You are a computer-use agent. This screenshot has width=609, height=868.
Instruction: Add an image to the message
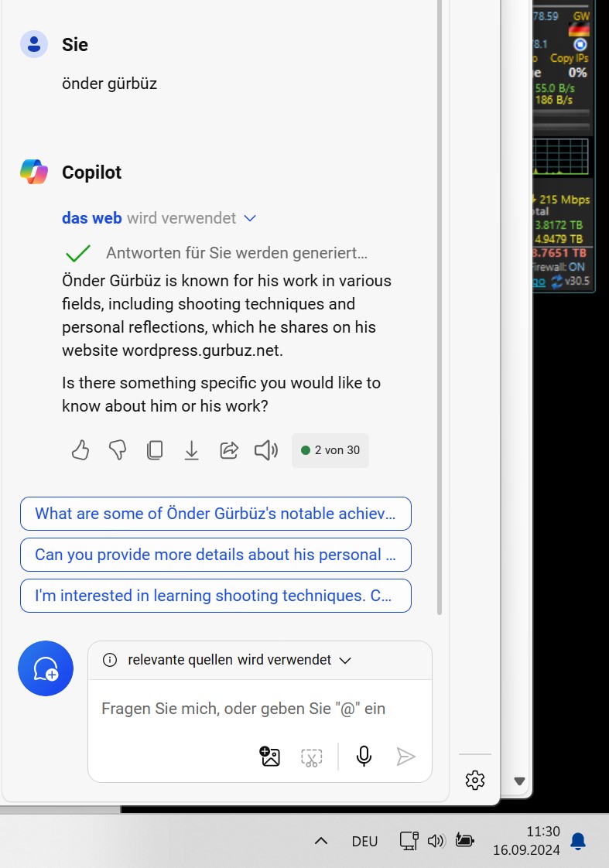click(270, 756)
